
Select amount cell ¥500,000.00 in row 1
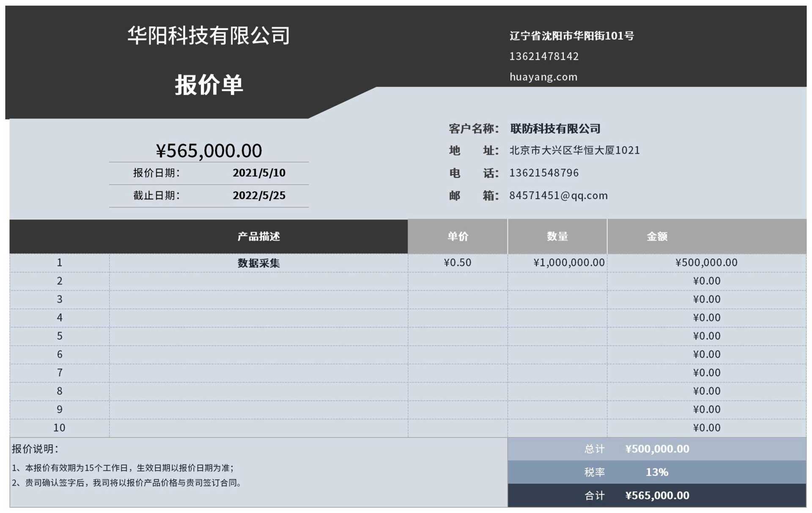(x=707, y=263)
